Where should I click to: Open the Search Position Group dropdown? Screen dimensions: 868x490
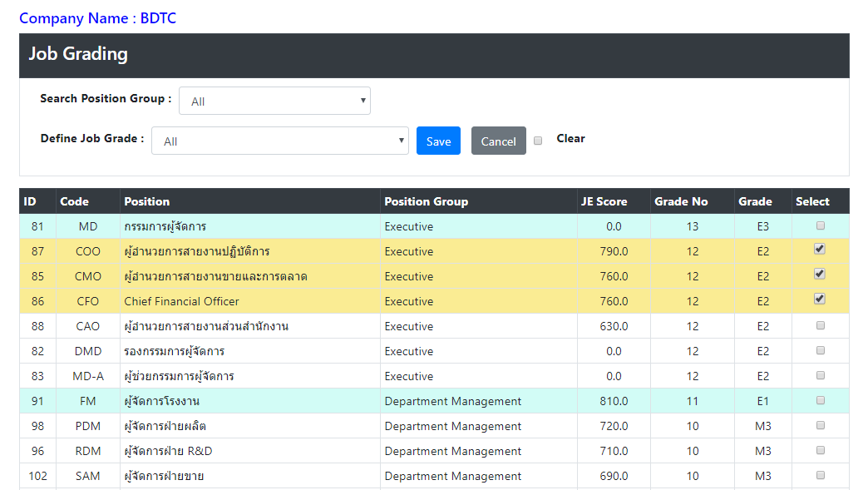coord(274,101)
